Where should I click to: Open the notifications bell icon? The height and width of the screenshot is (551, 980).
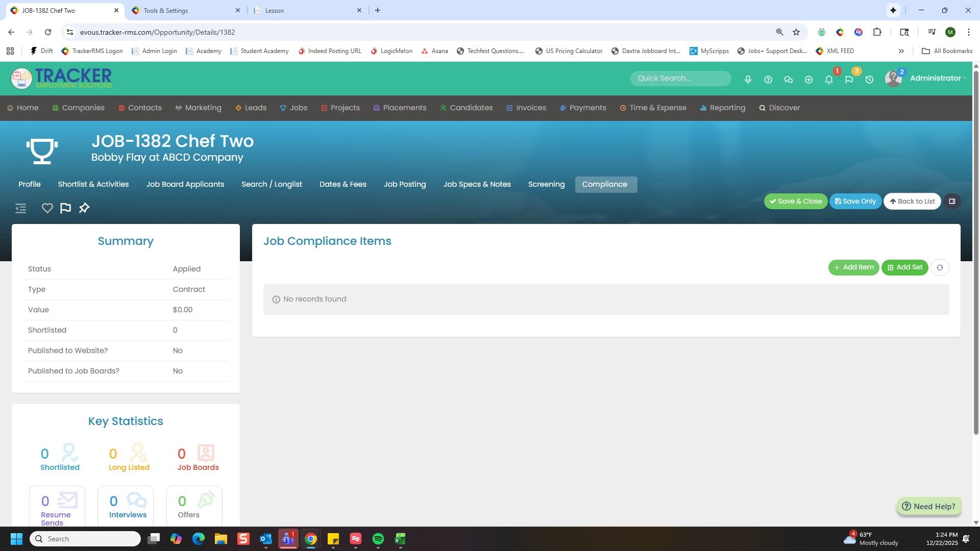coord(829,80)
